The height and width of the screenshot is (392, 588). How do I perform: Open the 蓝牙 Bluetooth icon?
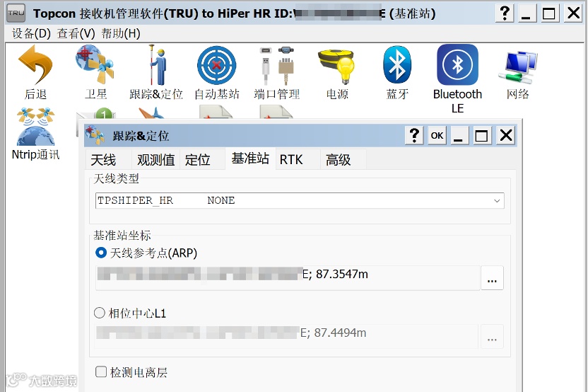point(397,64)
